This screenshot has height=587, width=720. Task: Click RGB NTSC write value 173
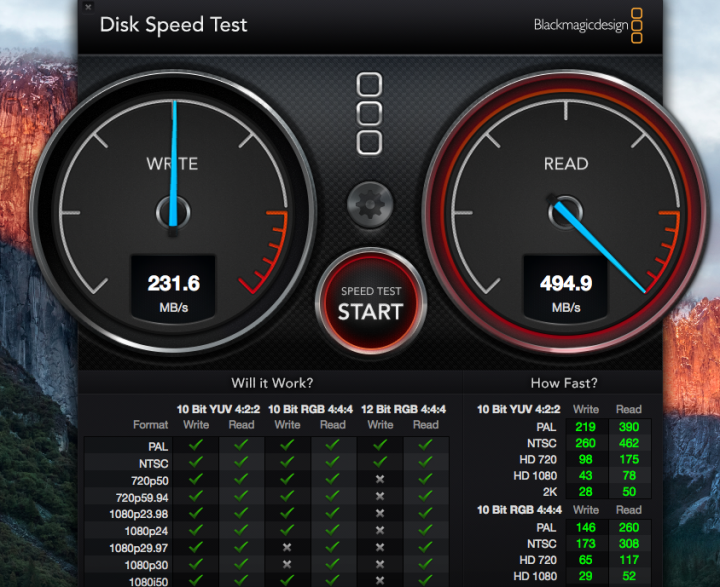click(x=585, y=544)
